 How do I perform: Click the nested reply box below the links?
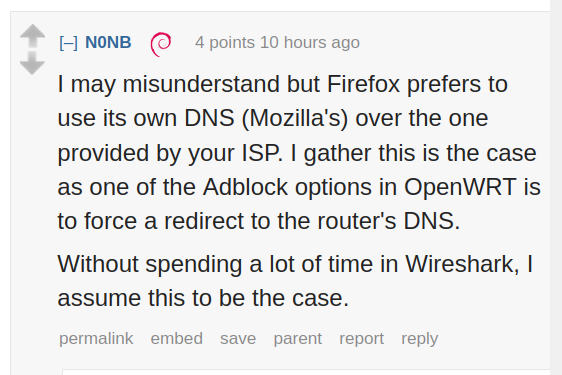[x=306, y=372]
